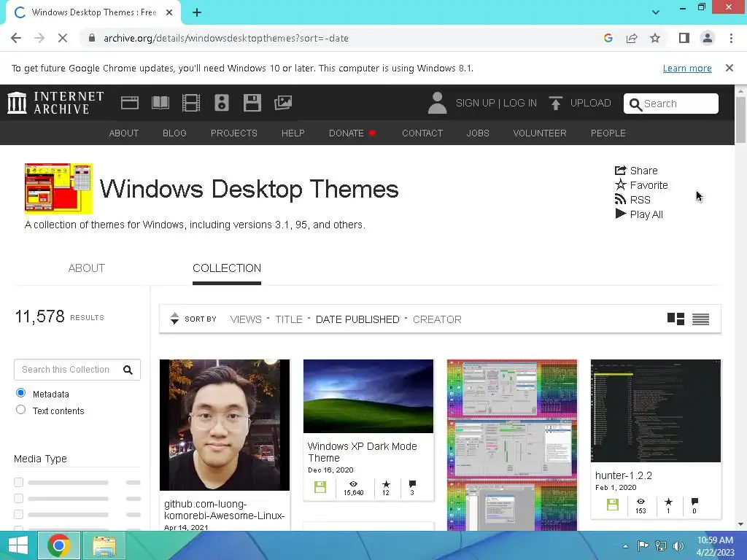Open the Internet Archive home logo
The width and height of the screenshot is (747, 560).
(x=55, y=103)
